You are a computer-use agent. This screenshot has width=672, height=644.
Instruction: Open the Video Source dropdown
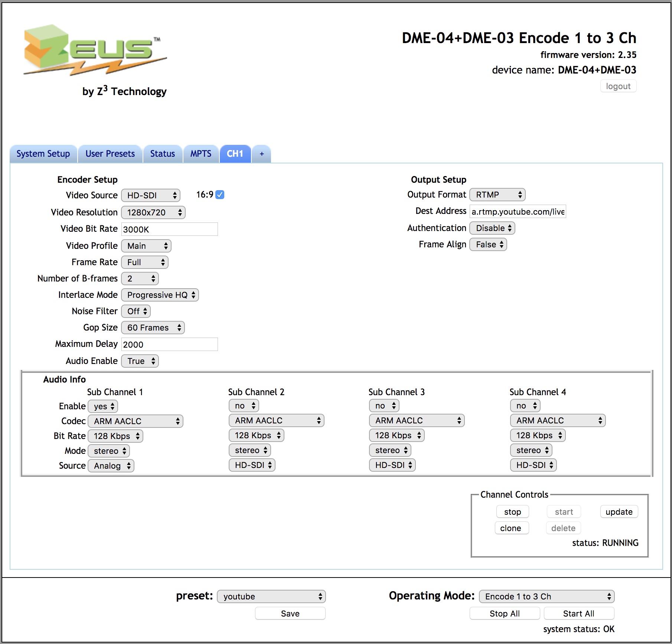[151, 195]
